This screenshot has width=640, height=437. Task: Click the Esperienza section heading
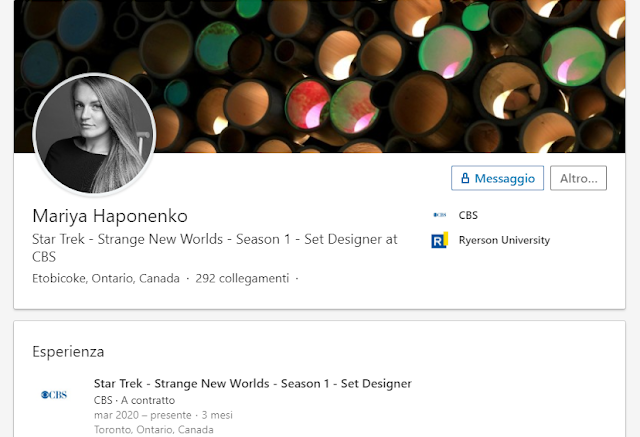tap(68, 351)
